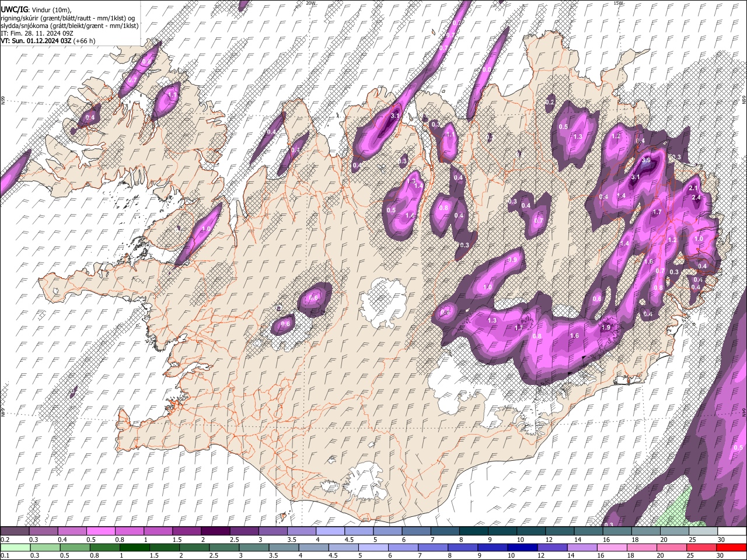Click the '0.1' label on the rain scale
This screenshot has height=560, width=747.
5,555
